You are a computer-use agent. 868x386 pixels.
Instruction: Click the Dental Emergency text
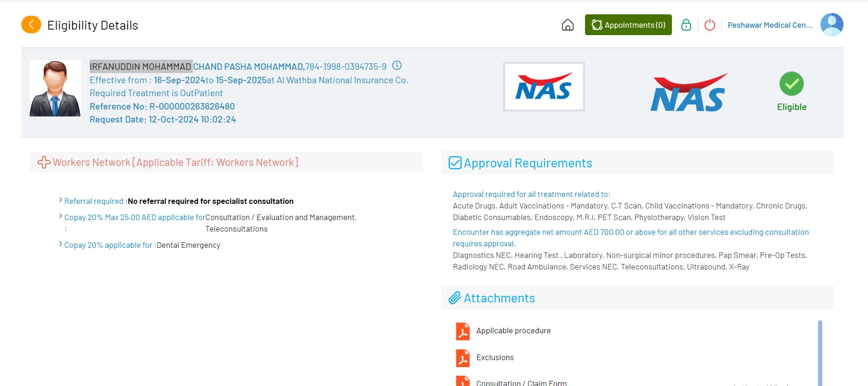tap(189, 245)
